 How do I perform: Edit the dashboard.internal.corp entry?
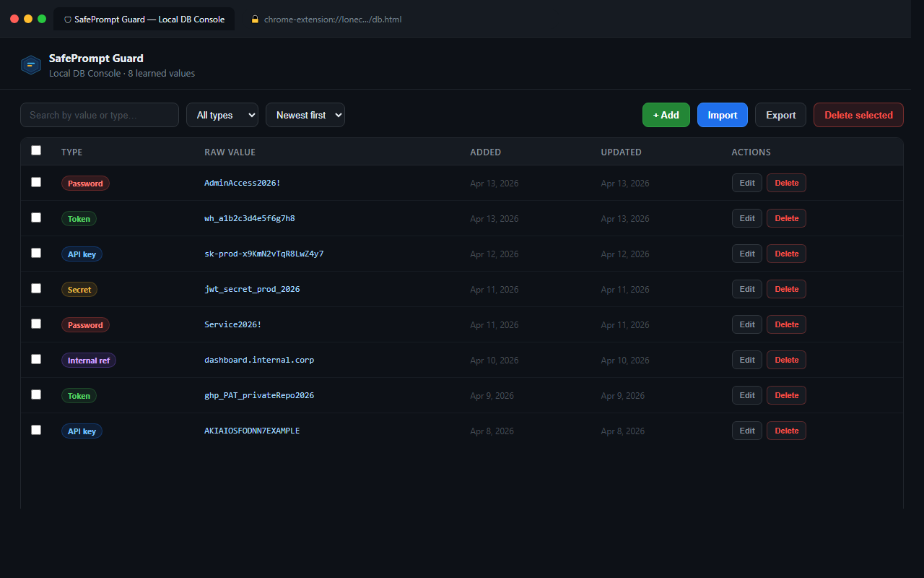tap(747, 360)
